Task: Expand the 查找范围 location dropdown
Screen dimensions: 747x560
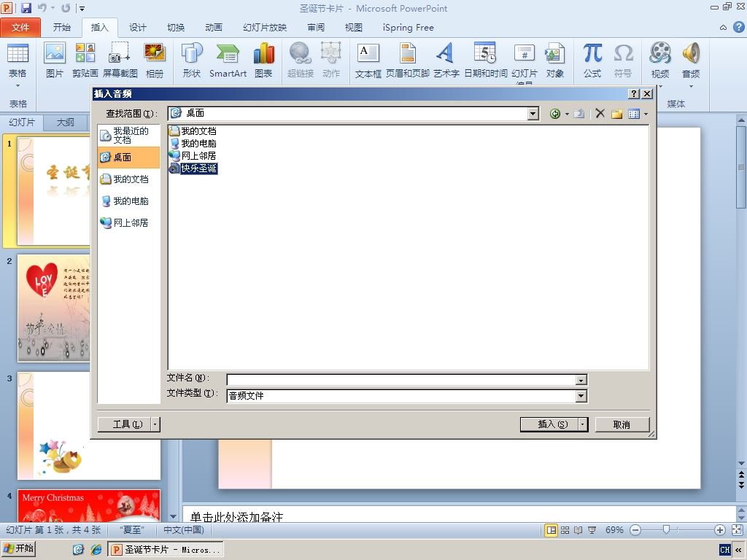Action: coord(533,113)
